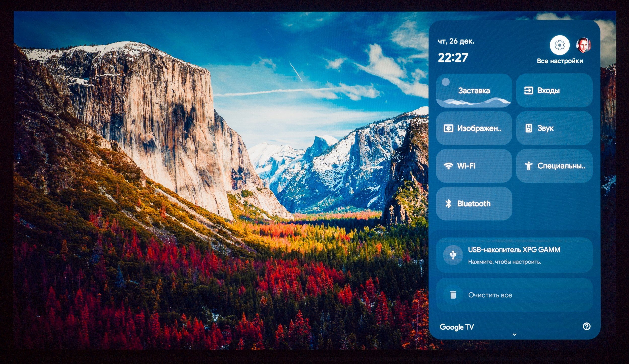Open the Звук sound tile
Viewport: 629px width, 364px height.
coord(554,128)
